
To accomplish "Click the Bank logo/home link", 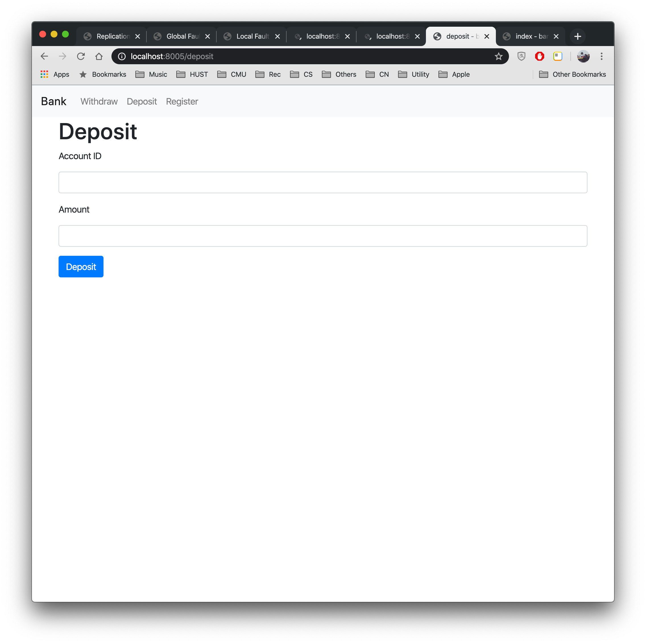I will point(53,101).
